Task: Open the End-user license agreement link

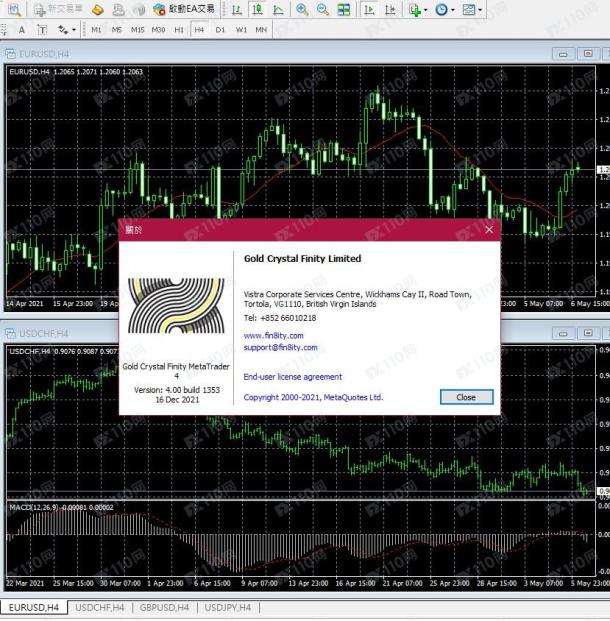Action: 293,377
